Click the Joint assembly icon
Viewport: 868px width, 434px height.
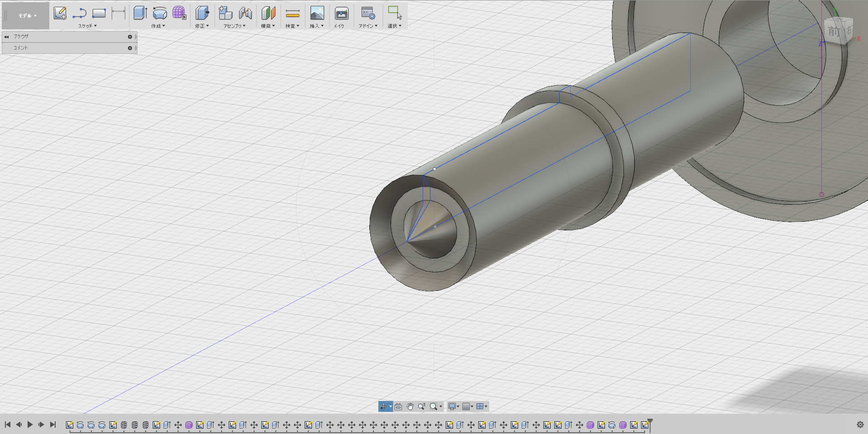click(x=245, y=13)
